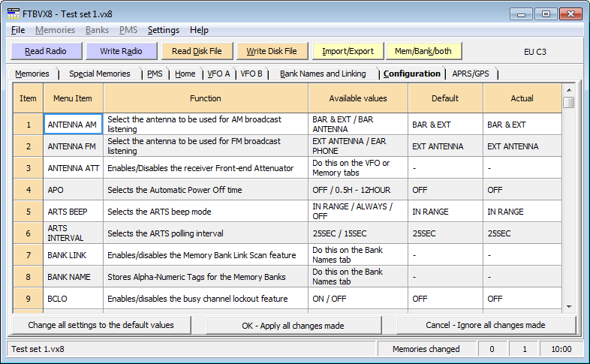Click Read Disk File button

pos(197,51)
